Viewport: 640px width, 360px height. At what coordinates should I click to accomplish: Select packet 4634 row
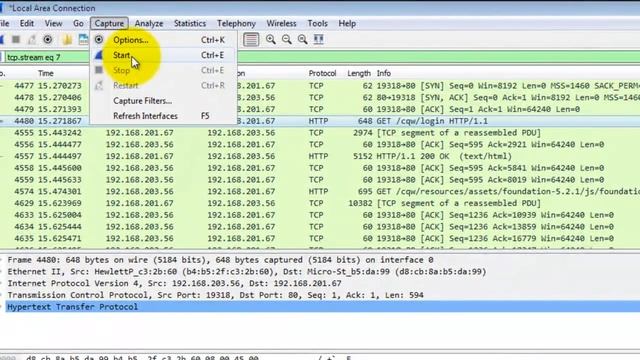click(x=320, y=227)
